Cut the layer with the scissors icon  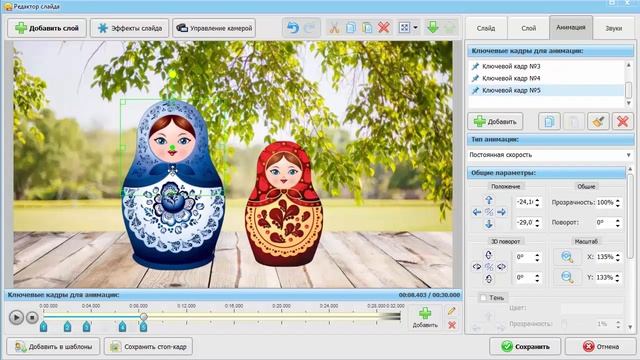click(x=334, y=28)
